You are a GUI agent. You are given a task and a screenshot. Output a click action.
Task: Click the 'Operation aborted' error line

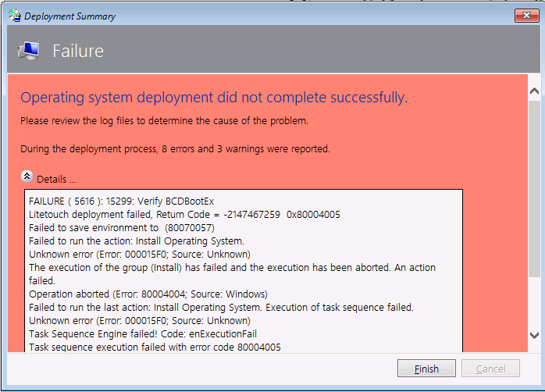[148, 294]
